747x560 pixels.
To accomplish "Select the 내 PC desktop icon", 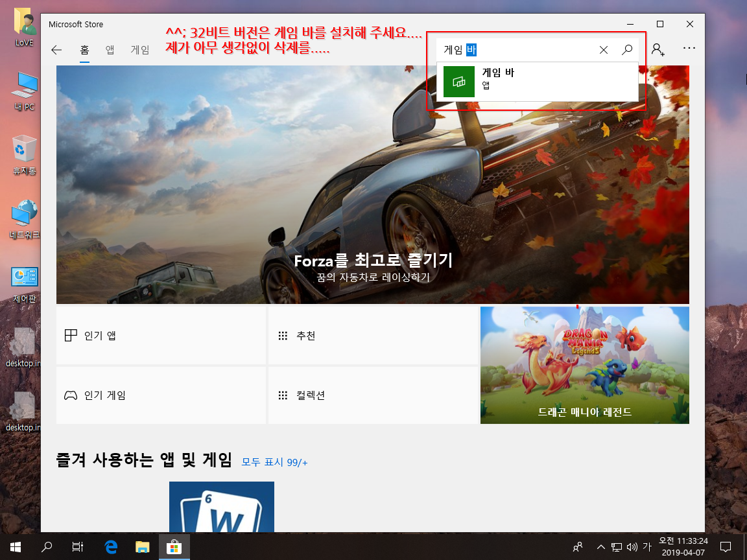I will point(24,91).
